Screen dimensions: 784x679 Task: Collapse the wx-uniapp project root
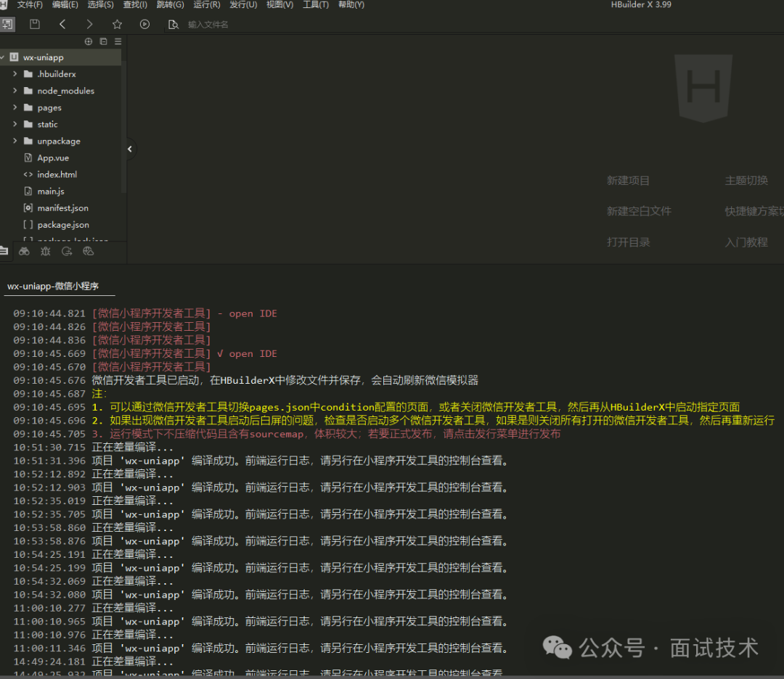(x=2, y=57)
